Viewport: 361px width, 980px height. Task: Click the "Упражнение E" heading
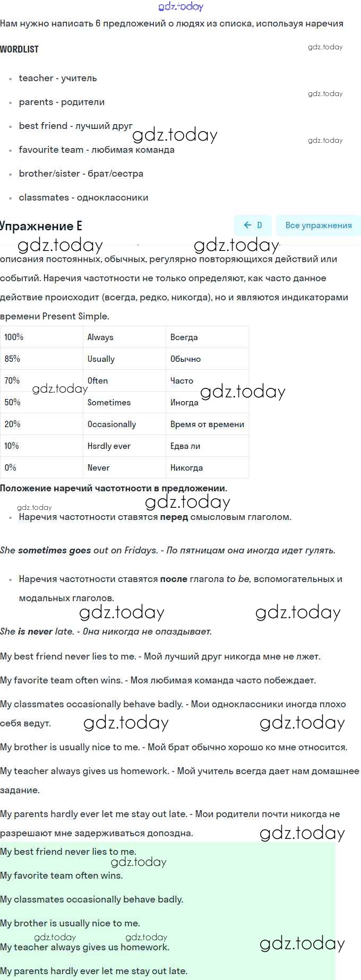click(41, 226)
